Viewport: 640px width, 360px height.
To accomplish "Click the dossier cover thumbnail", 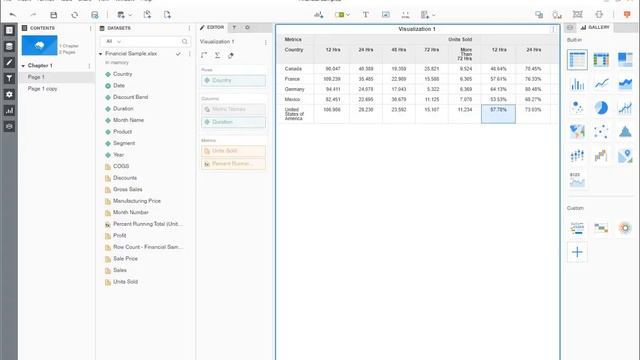I will click(x=39, y=45).
